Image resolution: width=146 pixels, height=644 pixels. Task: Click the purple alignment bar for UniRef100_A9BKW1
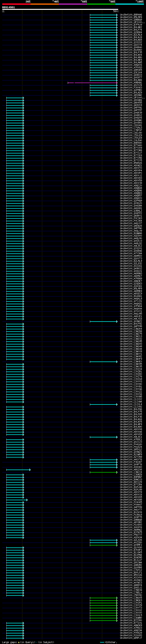(x=93, y=83)
